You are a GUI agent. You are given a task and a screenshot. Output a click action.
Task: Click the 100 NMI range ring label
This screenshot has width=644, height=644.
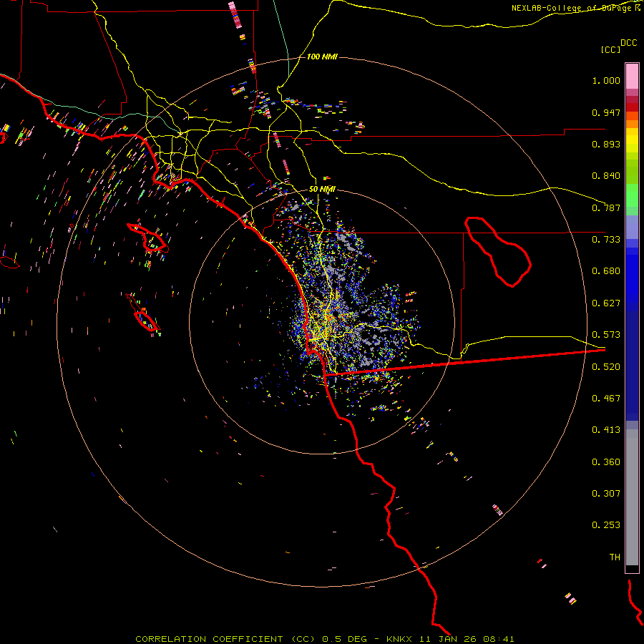[322, 57]
